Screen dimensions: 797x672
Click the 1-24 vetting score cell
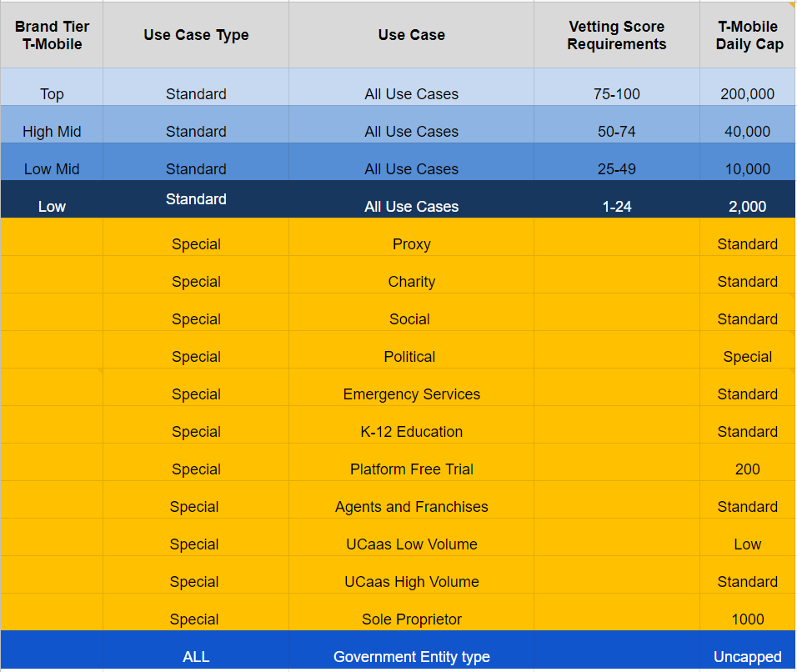point(617,199)
